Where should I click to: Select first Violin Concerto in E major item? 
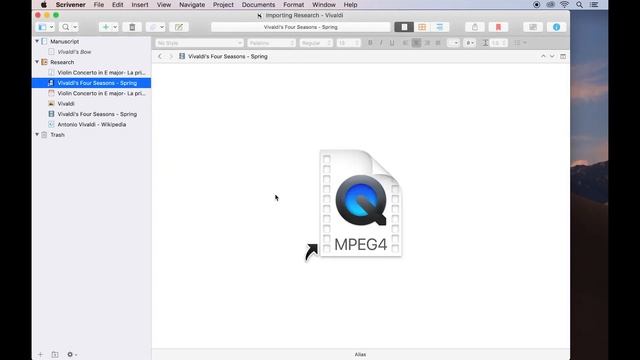pyautogui.click(x=101, y=73)
